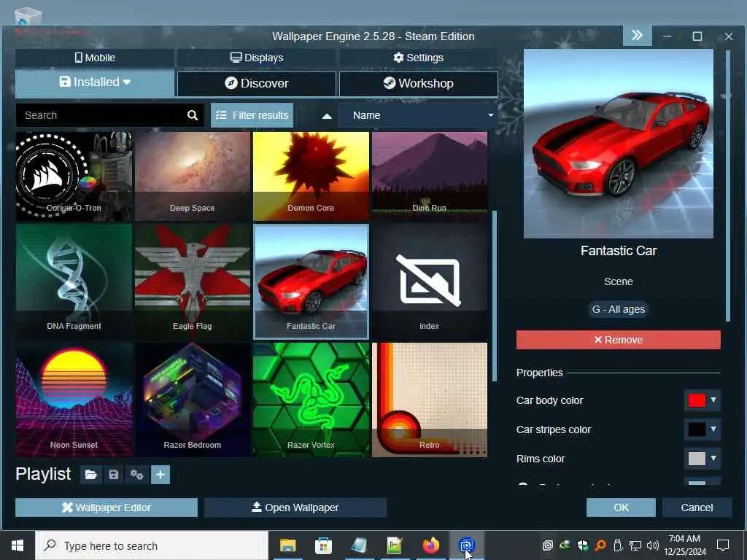Select the index wallpaper
Screen dimensions: 747x560
click(x=429, y=281)
